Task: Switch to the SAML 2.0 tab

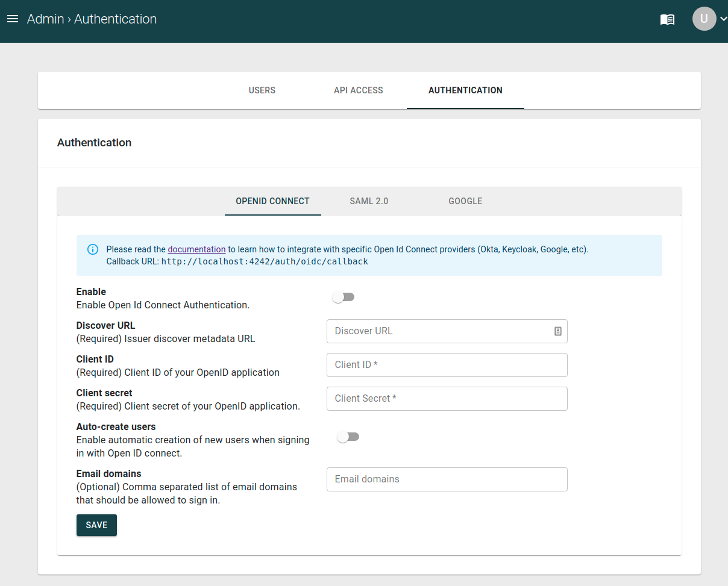Action: pyautogui.click(x=369, y=201)
